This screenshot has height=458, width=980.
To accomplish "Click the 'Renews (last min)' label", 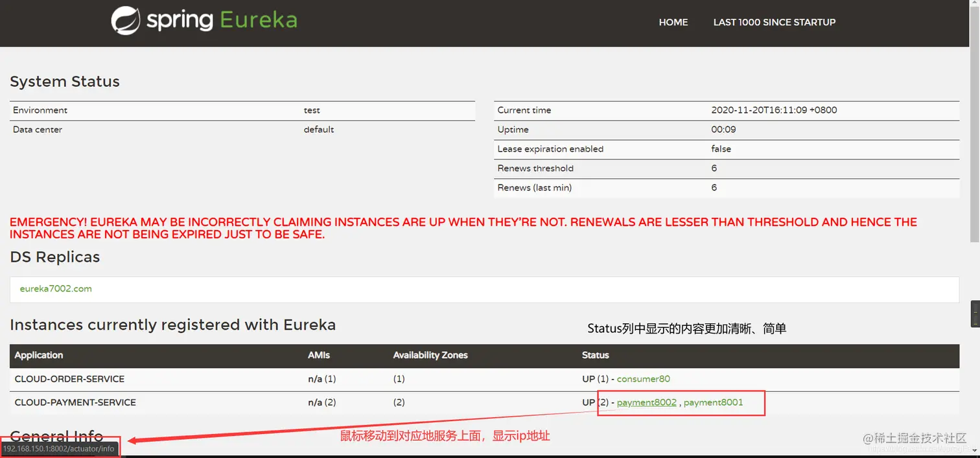I will coord(535,188).
